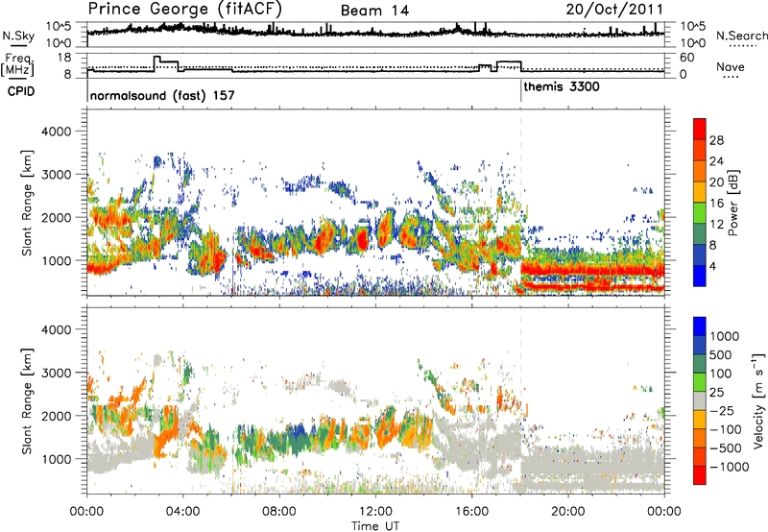768x532 pixels.
Task: Click the "Velocity [m s⁻¹]" color bar title
Action: point(758,400)
